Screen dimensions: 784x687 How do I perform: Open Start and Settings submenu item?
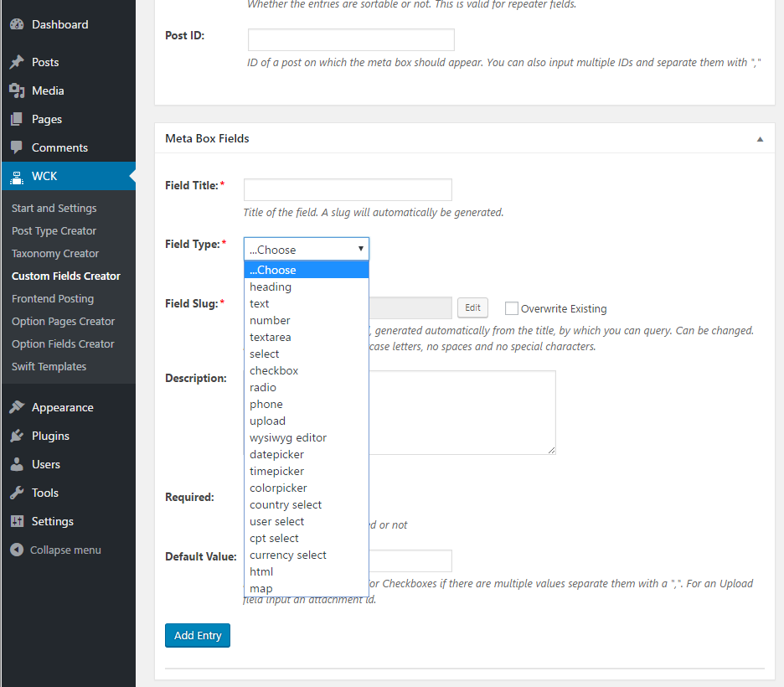point(54,208)
